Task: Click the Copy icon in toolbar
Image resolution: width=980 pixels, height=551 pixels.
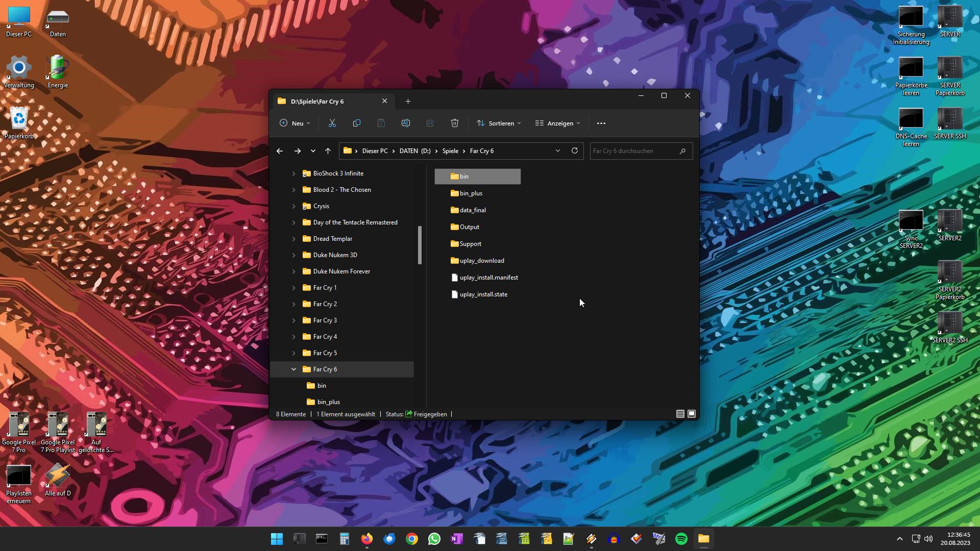Action: coord(357,123)
